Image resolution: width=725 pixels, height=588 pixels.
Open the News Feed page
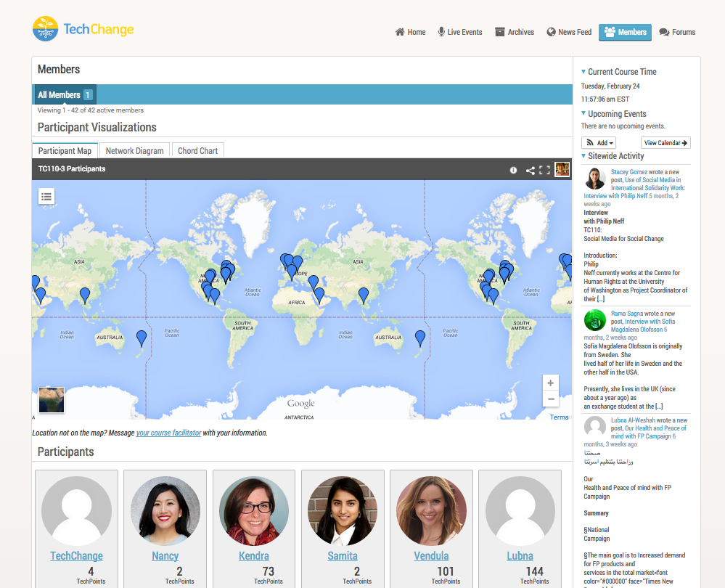click(x=569, y=32)
